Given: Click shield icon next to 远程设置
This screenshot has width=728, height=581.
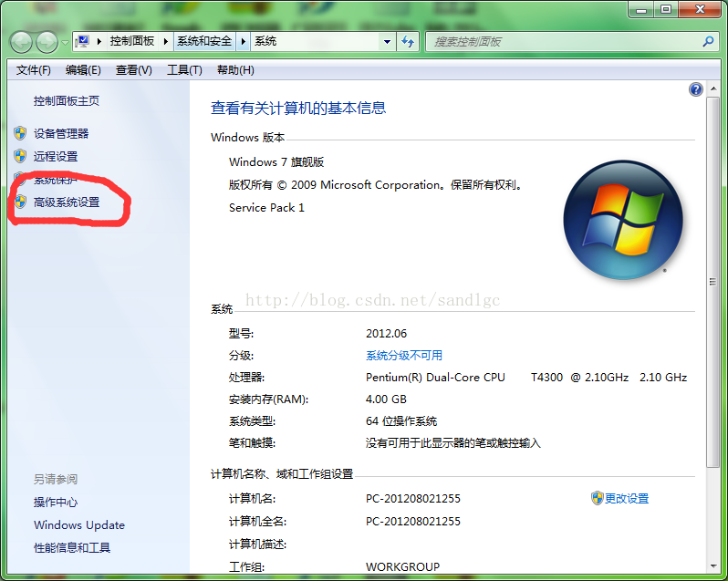Looking at the screenshot, I should pos(20,156).
